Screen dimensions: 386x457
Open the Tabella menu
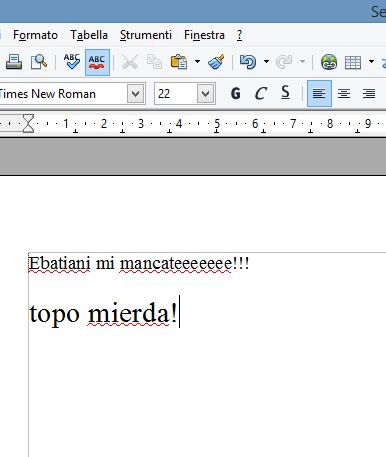(89, 35)
